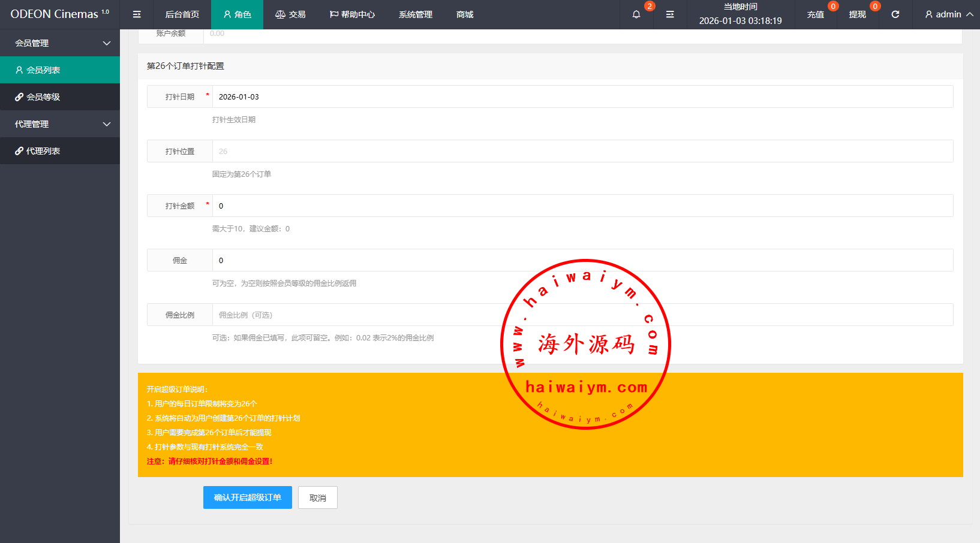This screenshot has height=543, width=980.
Task: Click the 佣金比例 optional input field
Action: coord(360,315)
